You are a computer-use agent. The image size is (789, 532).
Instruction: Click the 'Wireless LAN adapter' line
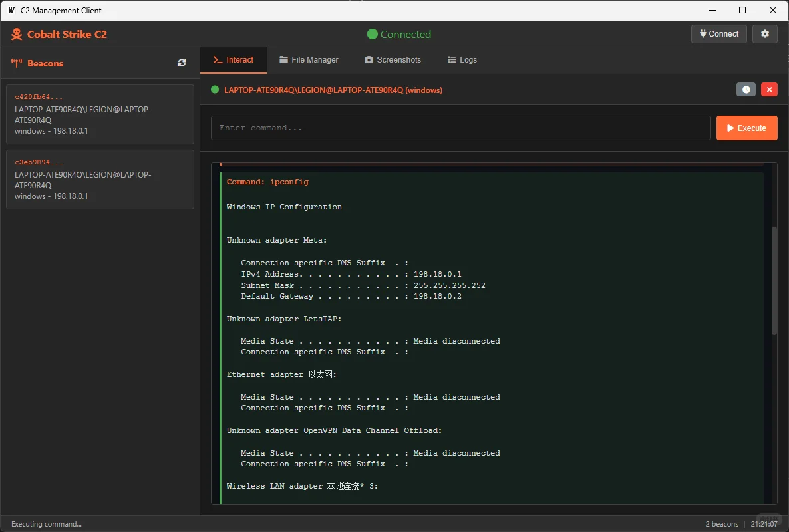pos(303,486)
